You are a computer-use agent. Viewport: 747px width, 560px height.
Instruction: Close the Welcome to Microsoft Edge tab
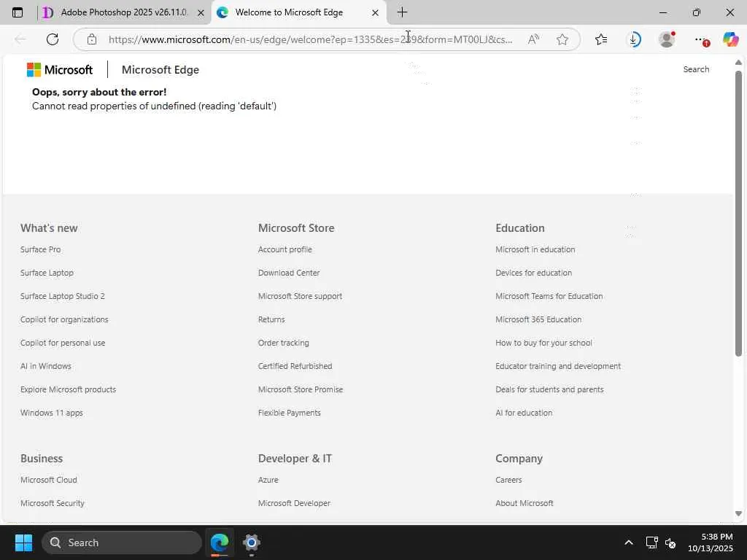pos(376,13)
